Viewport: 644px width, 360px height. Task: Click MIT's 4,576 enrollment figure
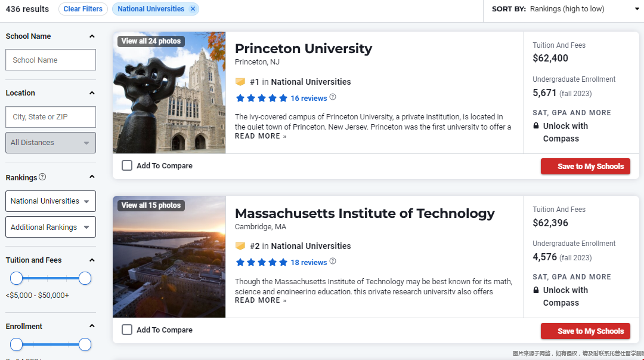[x=544, y=257]
